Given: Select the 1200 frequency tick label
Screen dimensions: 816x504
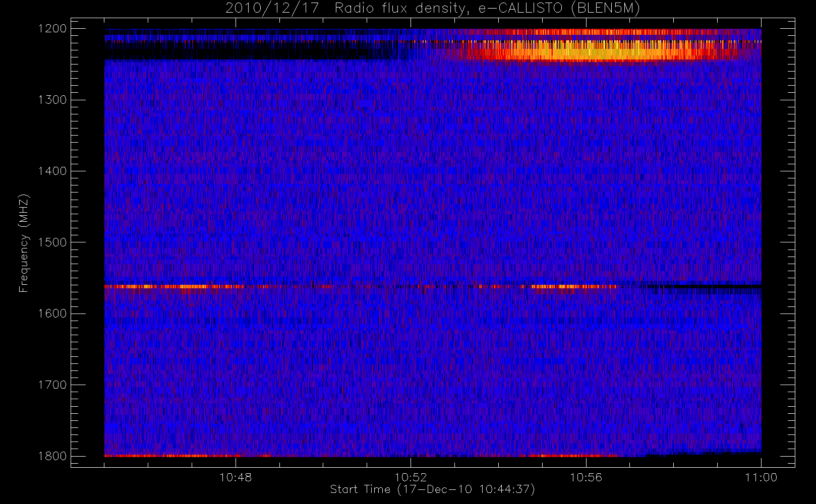Looking at the screenshot, I should tap(52, 29).
